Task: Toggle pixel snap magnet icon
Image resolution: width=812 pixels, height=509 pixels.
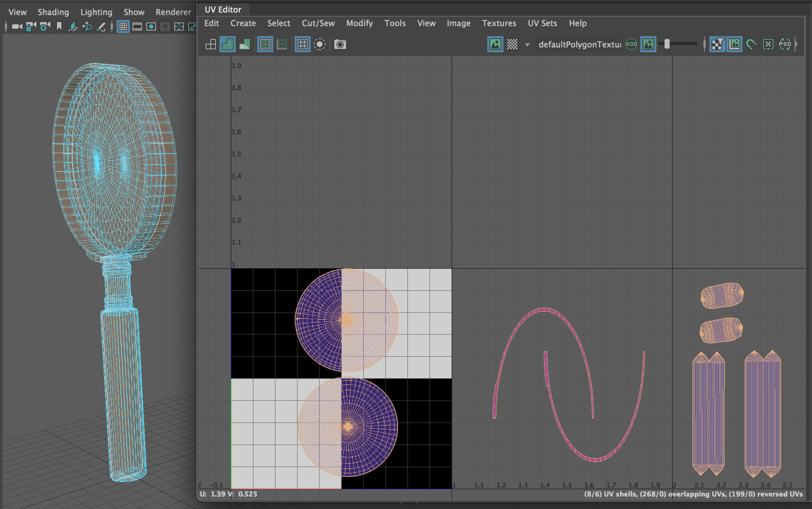Action: point(751,44)
